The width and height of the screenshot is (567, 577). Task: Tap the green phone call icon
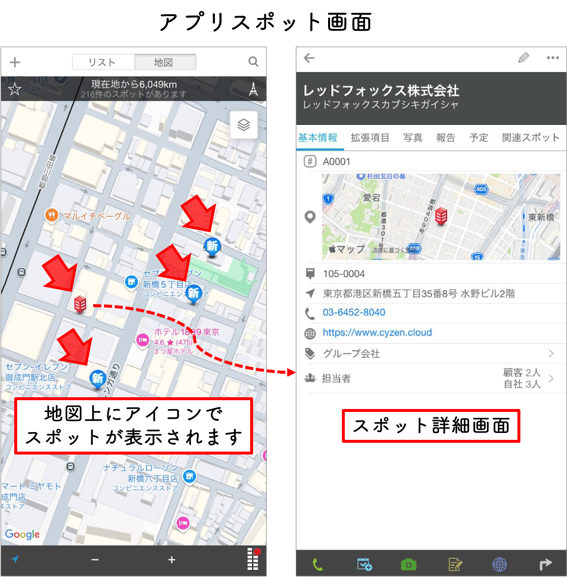[x=317, y=564]
